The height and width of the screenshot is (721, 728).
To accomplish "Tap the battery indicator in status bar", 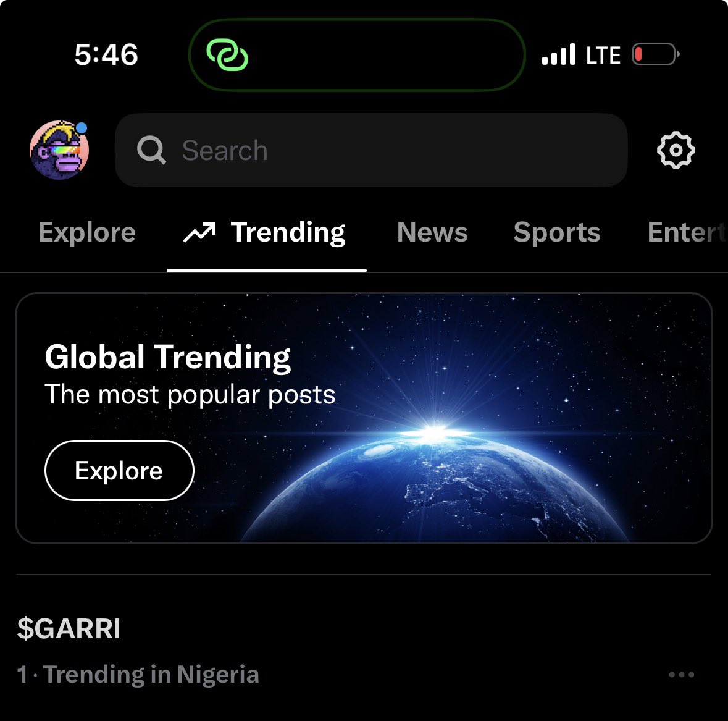I will (x=655, y=54).
